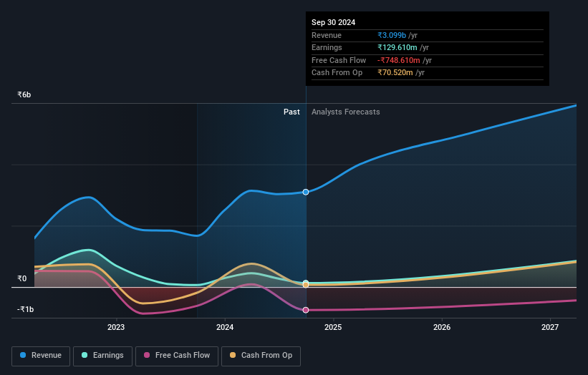This screenshot has width=588, height=375.
Task: Click the 2024 x-axis label
Action: point(225,328)
